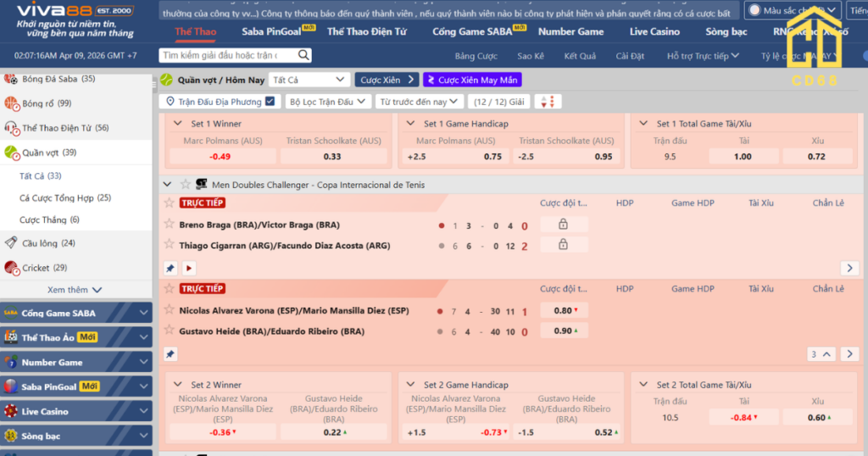Click the locked odds for Thiago Cigarran team
The image size is (868, 456).
click(x=563, y=245)
